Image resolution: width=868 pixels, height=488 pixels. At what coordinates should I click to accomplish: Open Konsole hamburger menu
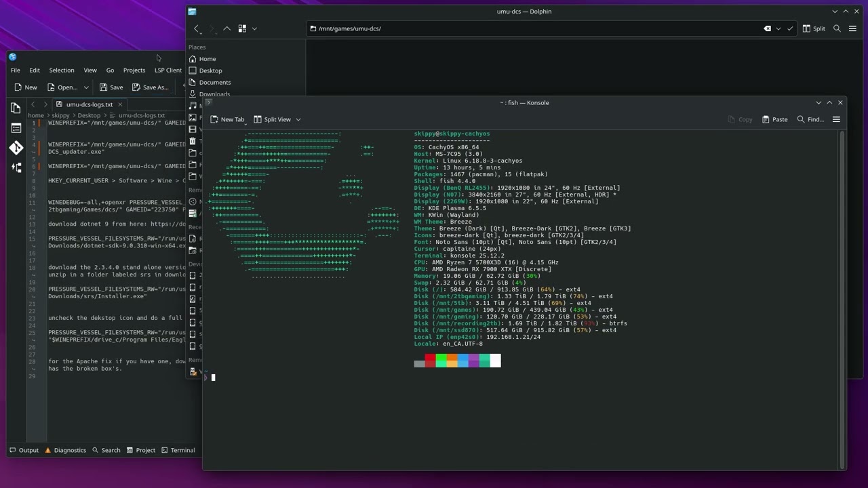click(836, 119)
